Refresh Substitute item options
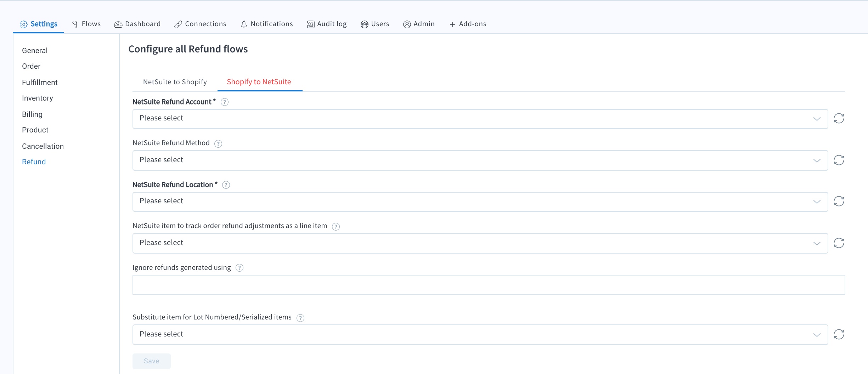 point(839,334)
